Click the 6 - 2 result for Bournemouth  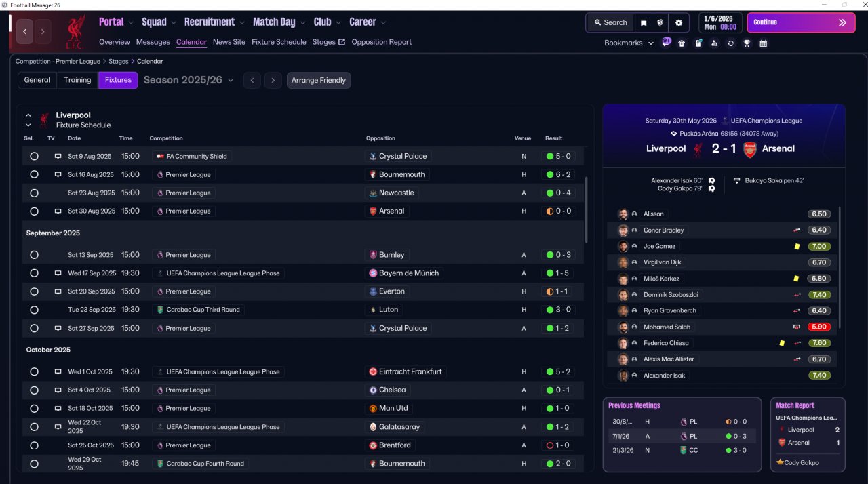click(x=559, y=174)
